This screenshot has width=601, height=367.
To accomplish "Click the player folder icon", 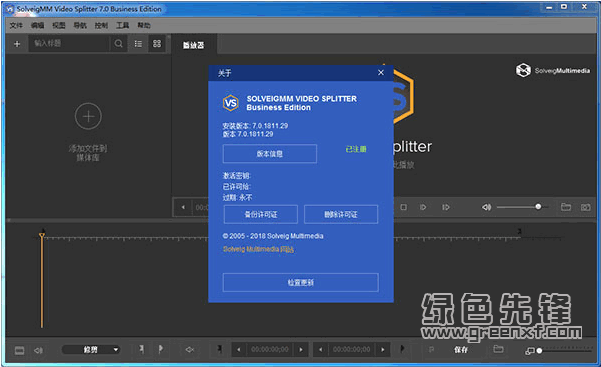I will coord(566,207).
